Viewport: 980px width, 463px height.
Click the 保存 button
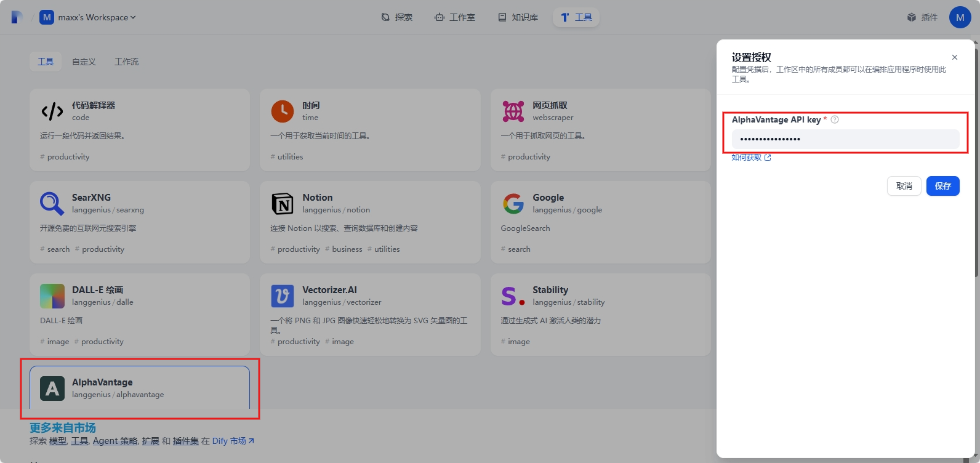pos(943,186)
